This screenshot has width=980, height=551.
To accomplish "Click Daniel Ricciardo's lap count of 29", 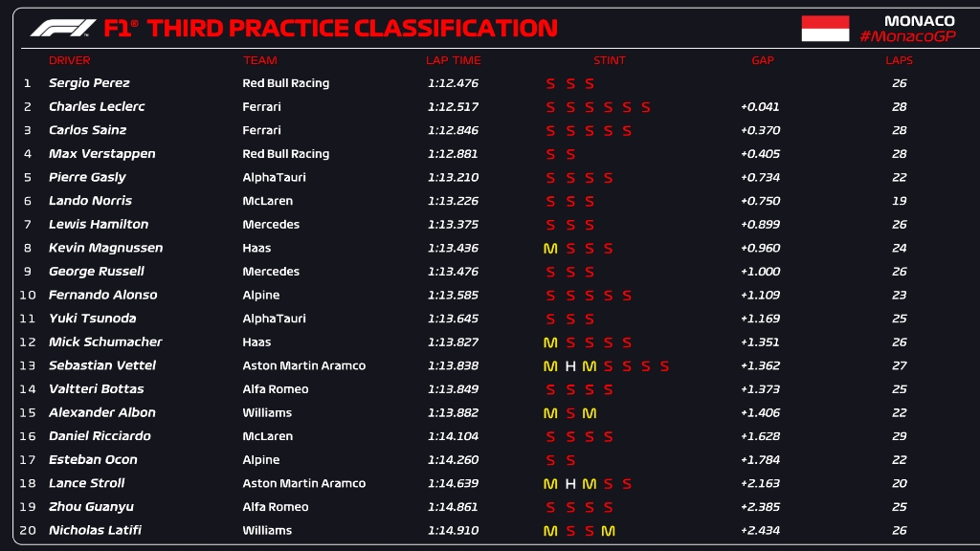I will [x=899, y=436].
